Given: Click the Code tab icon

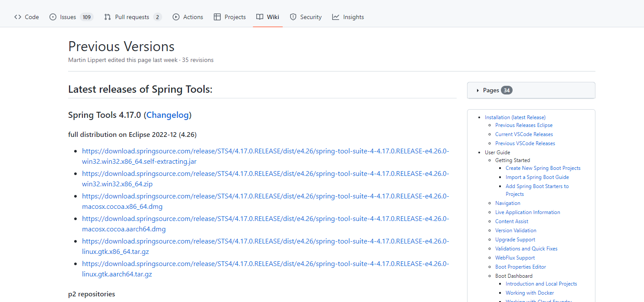Looking at the screenshot, I should [x=18, y=17].
